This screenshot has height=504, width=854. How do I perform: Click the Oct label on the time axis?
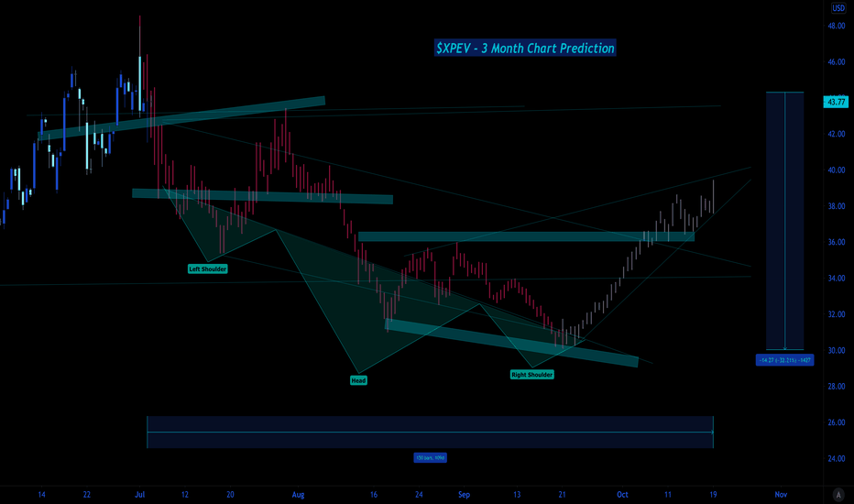[x=622, y=495]
